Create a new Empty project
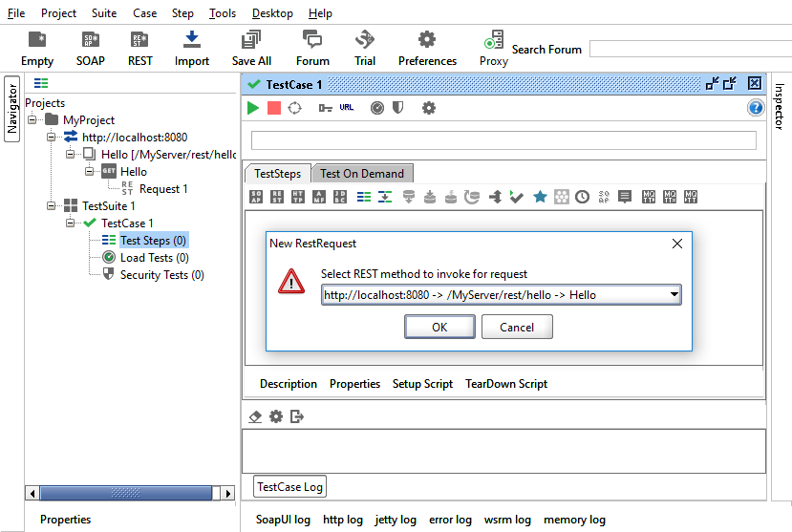 37,49
